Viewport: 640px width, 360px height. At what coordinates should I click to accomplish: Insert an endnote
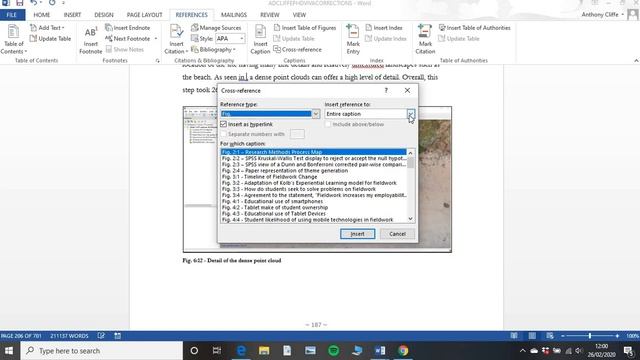128,28
